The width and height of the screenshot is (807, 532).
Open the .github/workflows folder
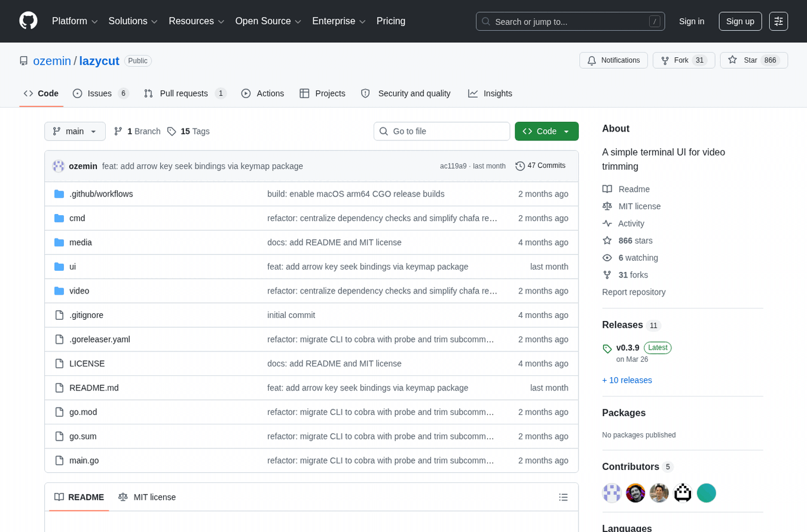(101, 194)
